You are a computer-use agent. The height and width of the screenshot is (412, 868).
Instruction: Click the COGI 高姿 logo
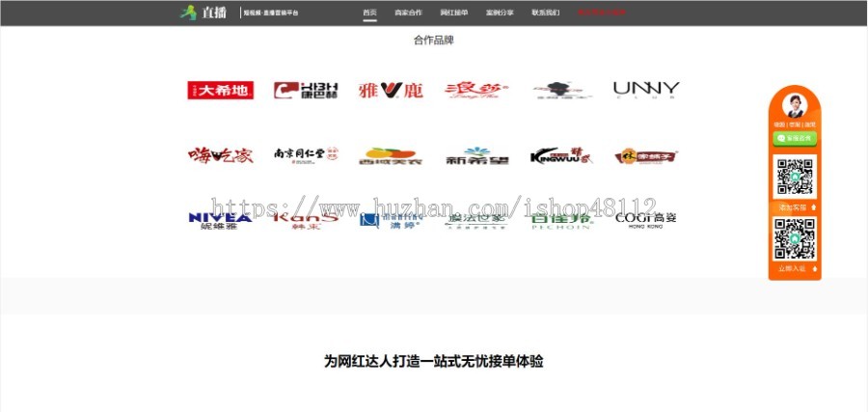coord(646,220)
